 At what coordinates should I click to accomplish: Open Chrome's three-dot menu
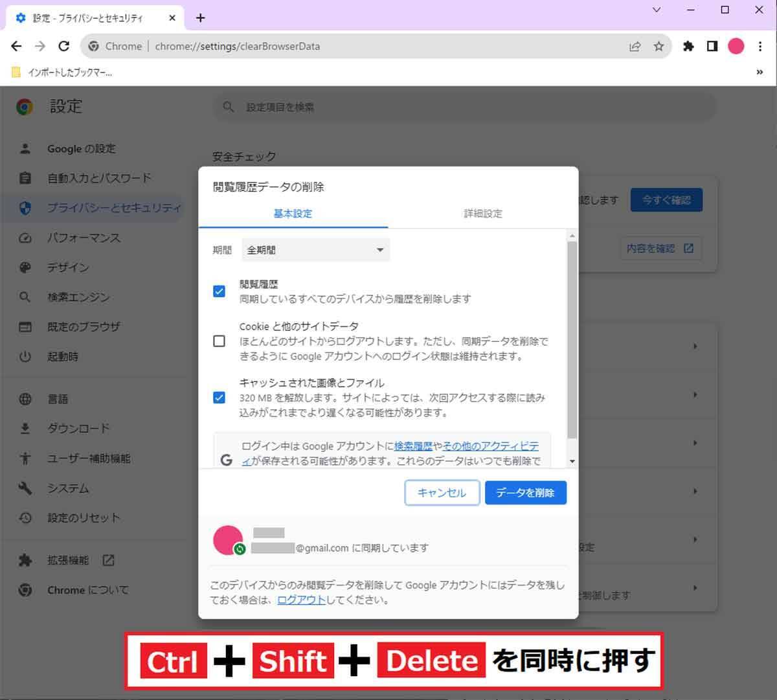coord(760,46)
